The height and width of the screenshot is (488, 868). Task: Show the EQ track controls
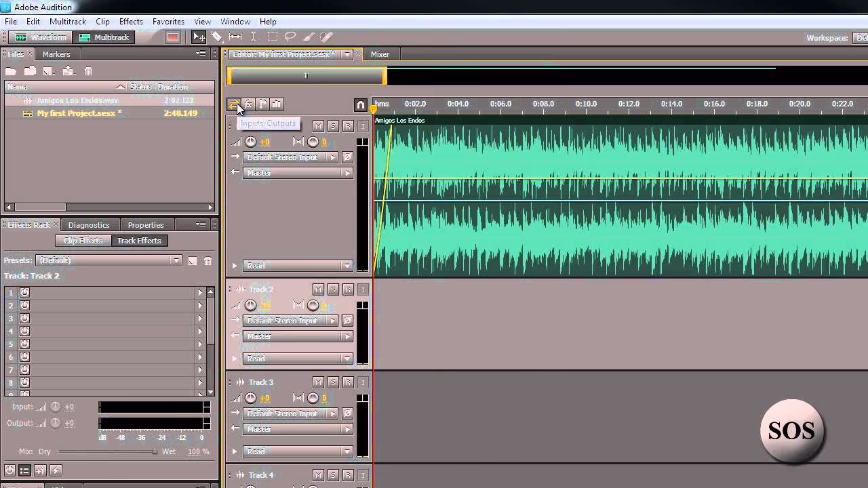(x=277, y=104)
